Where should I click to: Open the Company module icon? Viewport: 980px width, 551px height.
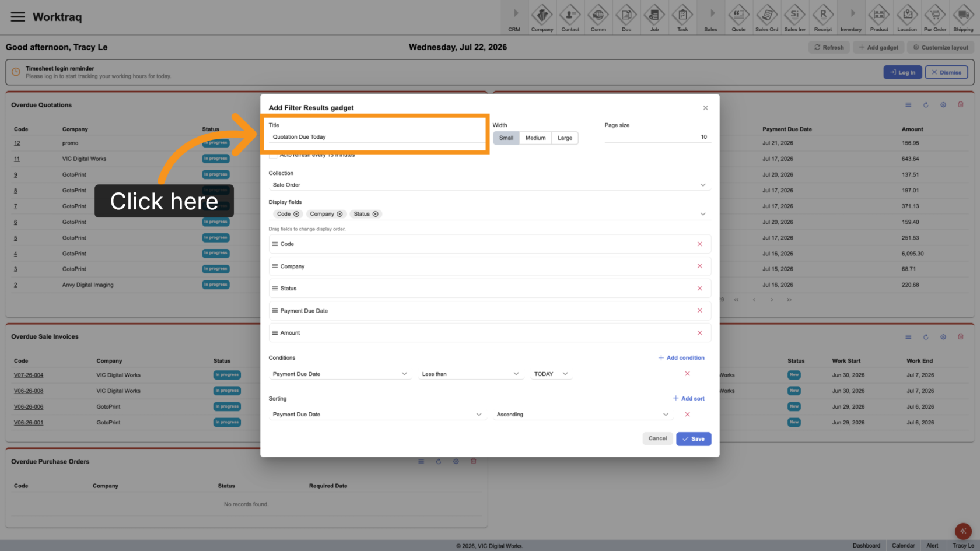(x=542, y=17)
